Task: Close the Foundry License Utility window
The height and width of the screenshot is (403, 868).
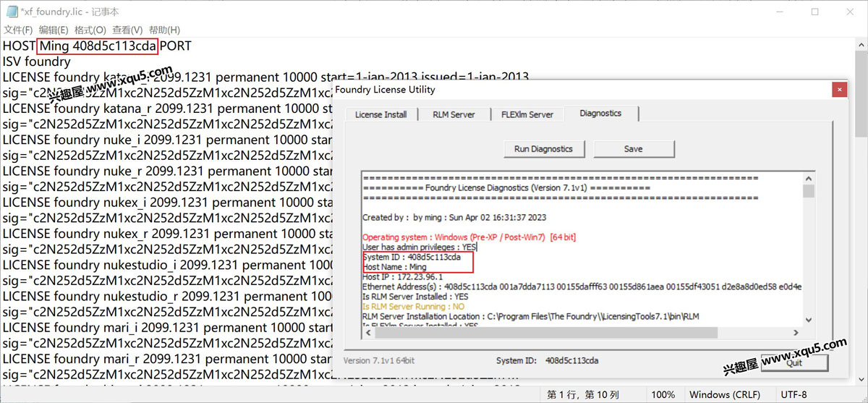Action: (x=838, y=90)
